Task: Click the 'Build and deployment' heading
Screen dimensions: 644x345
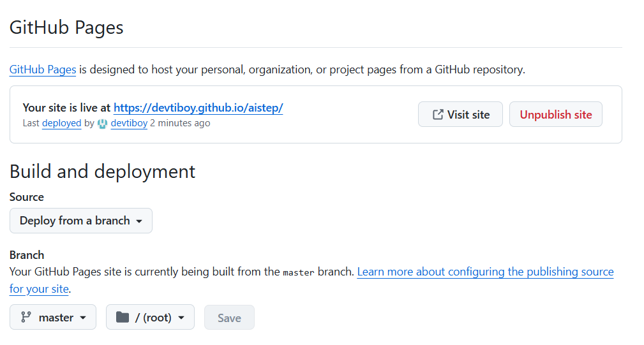Action: pyautogui.click(x=102, y=172)
